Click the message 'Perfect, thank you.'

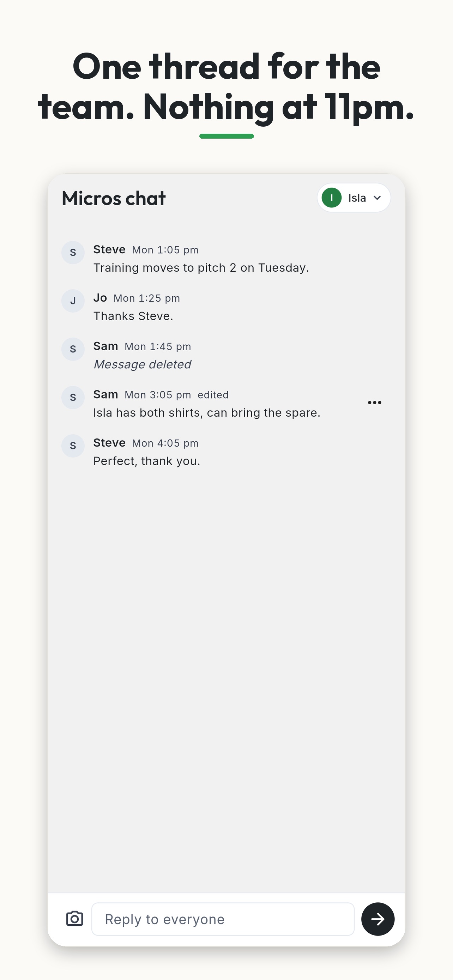tap(147, 461)
